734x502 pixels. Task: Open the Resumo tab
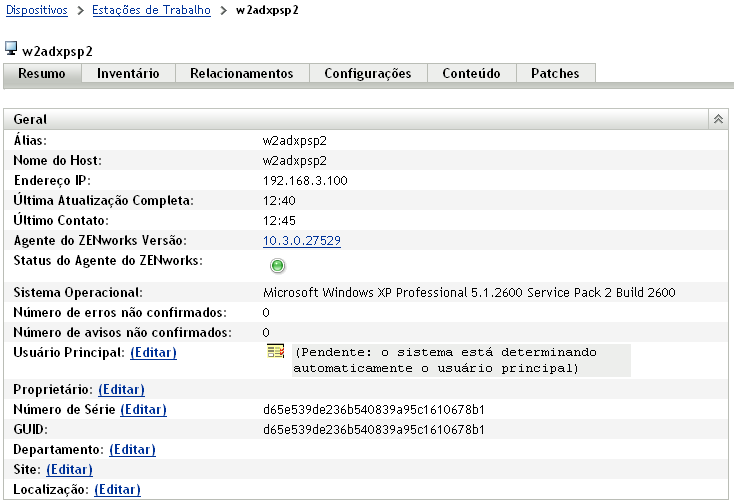pos(42,74)
